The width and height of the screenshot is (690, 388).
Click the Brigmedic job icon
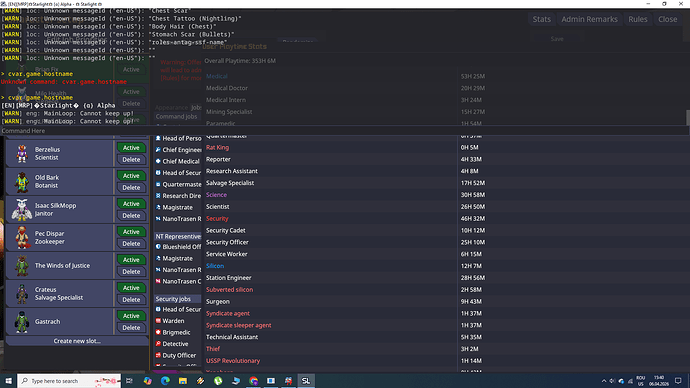(158, 332)
